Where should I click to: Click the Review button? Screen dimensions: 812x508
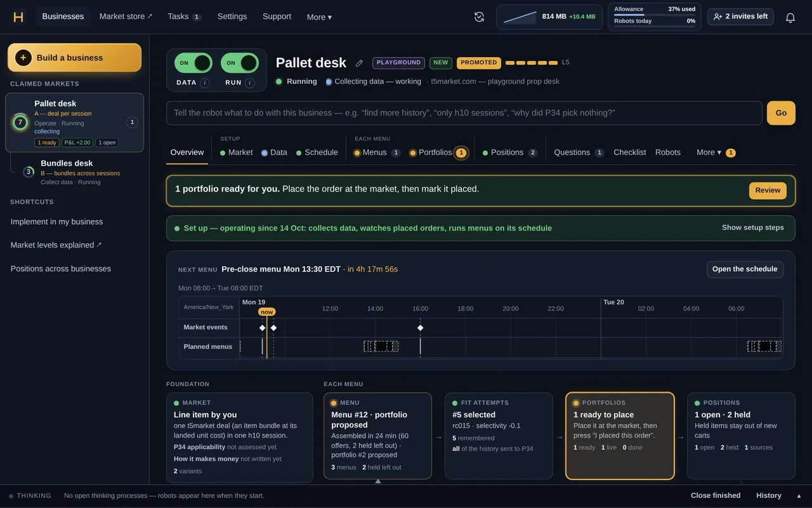pos(768,190)
